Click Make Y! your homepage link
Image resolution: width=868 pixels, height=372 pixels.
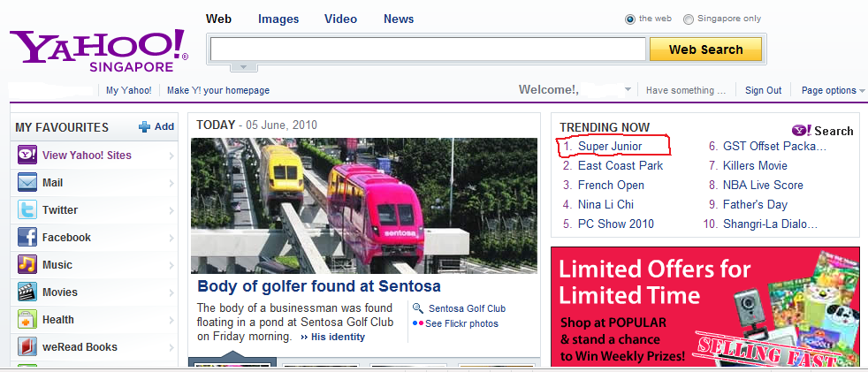click(x=218, y=90)
